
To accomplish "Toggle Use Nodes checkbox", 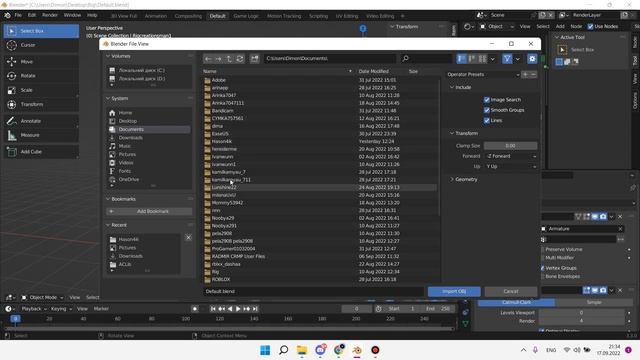I will coord(590,27).
